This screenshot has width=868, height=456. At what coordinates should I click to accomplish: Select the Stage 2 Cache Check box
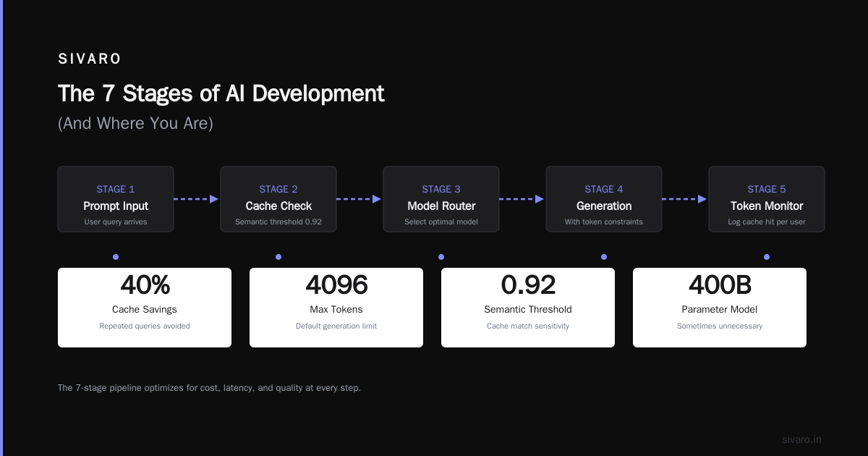pos(278,199)
